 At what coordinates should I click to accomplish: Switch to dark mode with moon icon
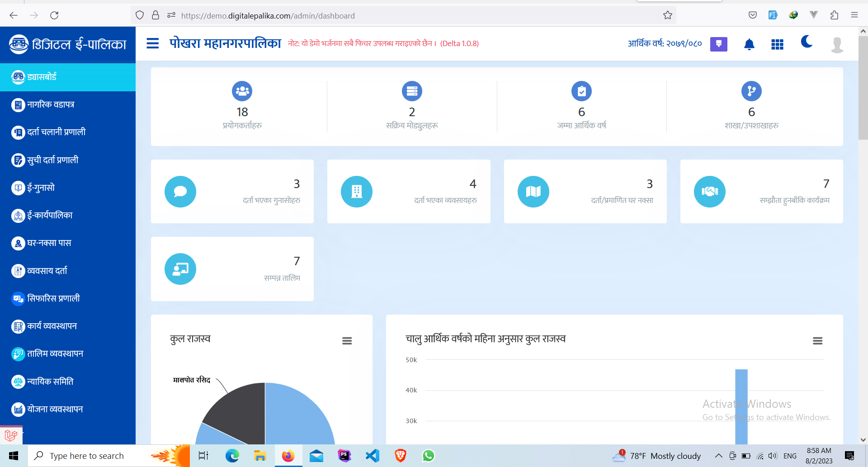coord(807,42)
